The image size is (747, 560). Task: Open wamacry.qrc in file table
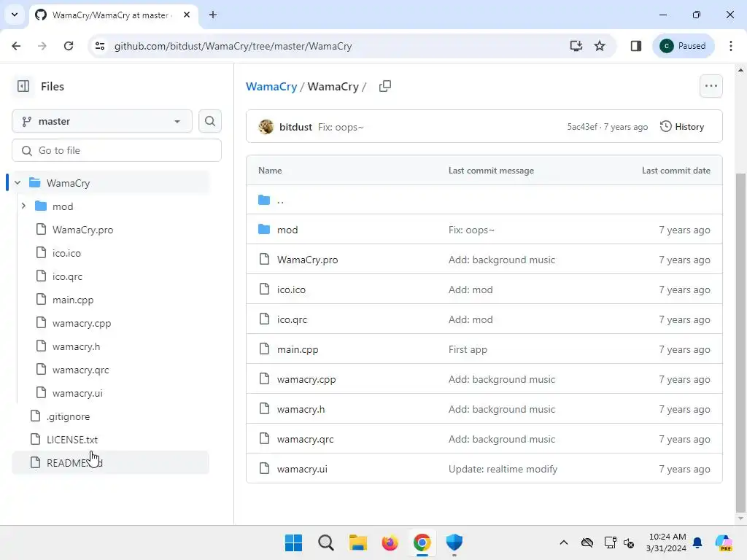click(306, 440)
